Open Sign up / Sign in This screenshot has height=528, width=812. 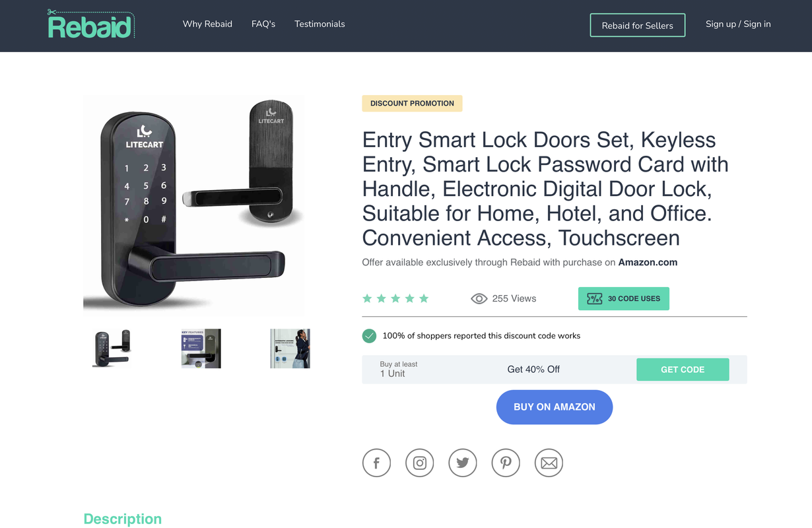(x=738, y=24)
